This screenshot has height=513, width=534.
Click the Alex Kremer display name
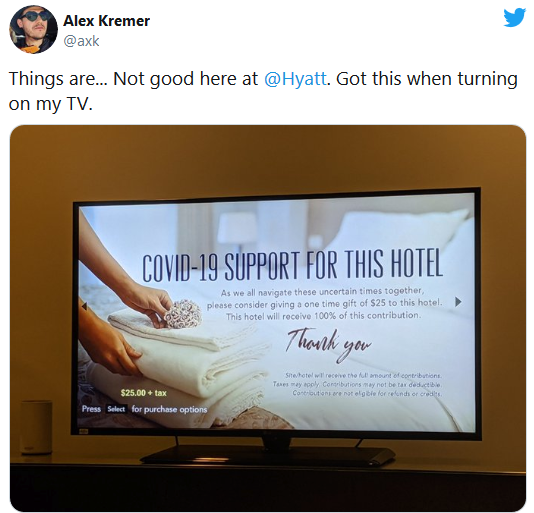(x=106, y=21)
